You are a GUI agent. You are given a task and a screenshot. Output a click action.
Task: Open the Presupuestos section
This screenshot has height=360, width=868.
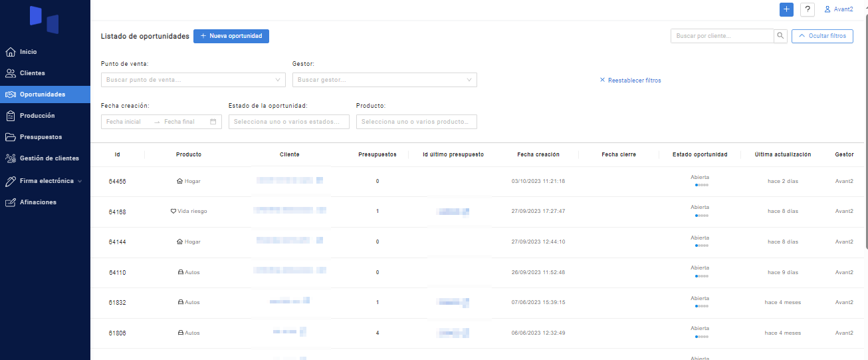45,137
